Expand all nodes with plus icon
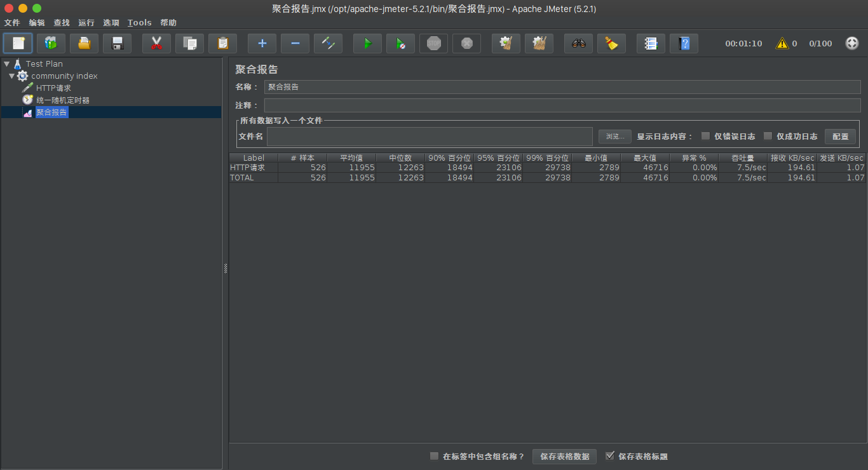 [x=262, y=43]
